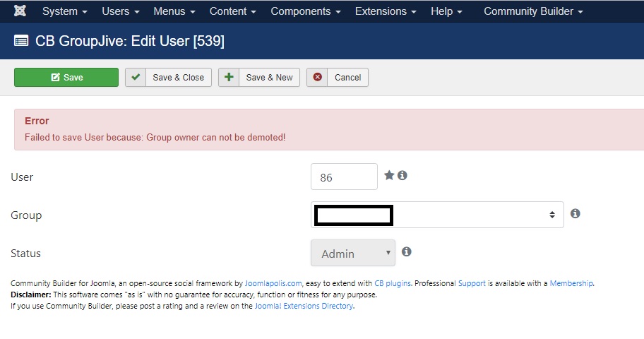Image resolution: width=644 pixels, height=339 pixels.
Task: Click the 'Error' heading in alert
Action: point(37,121)
